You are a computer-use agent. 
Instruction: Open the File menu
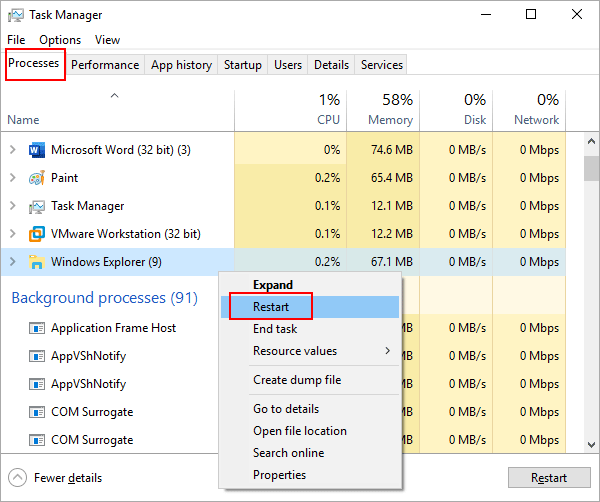(16, 40)
